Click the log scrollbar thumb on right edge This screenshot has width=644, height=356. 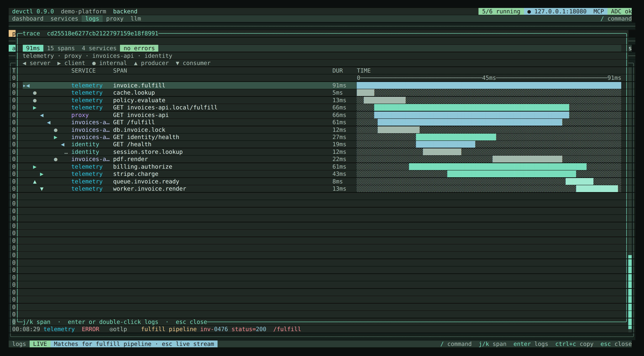pyautogui.click(x=630, y=292)
